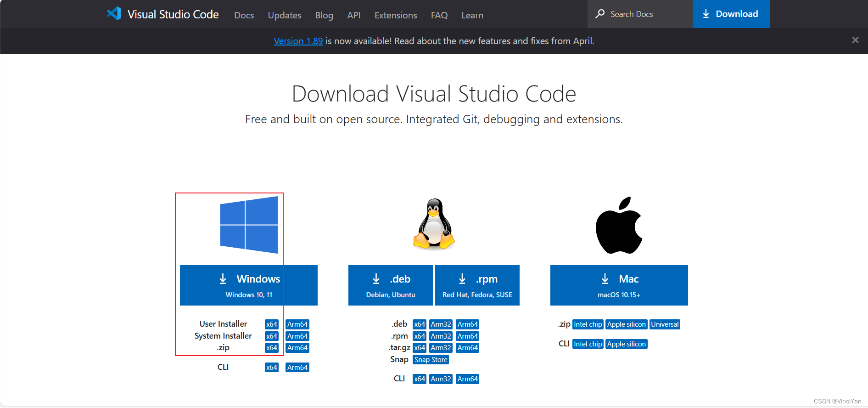Open the FAQ menu item
The image size is (868, 408).
point(439,15)
